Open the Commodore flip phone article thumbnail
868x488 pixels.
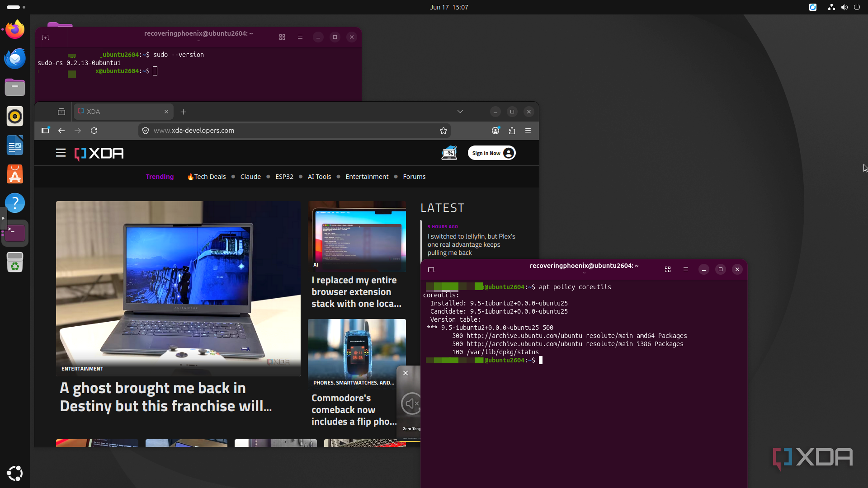pyautogui.click(x=357, y=353)
